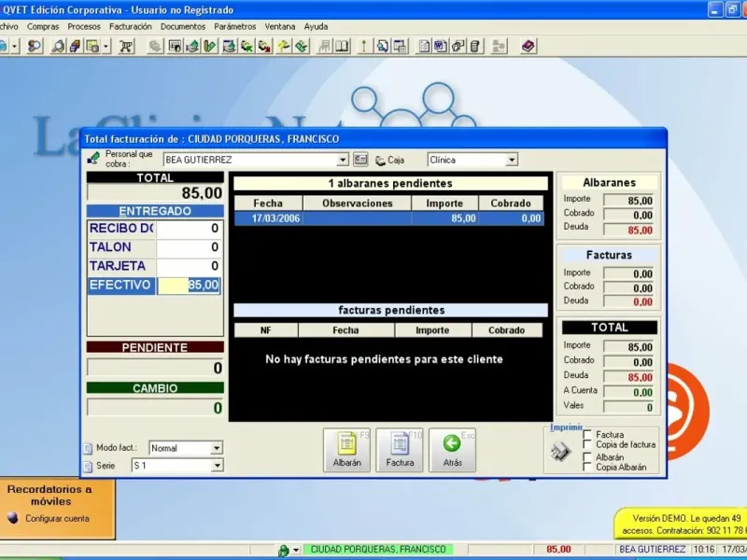The image size is (747, 560).
Task: Click the cascading windows toolbar icon
Action: (400, 46)
